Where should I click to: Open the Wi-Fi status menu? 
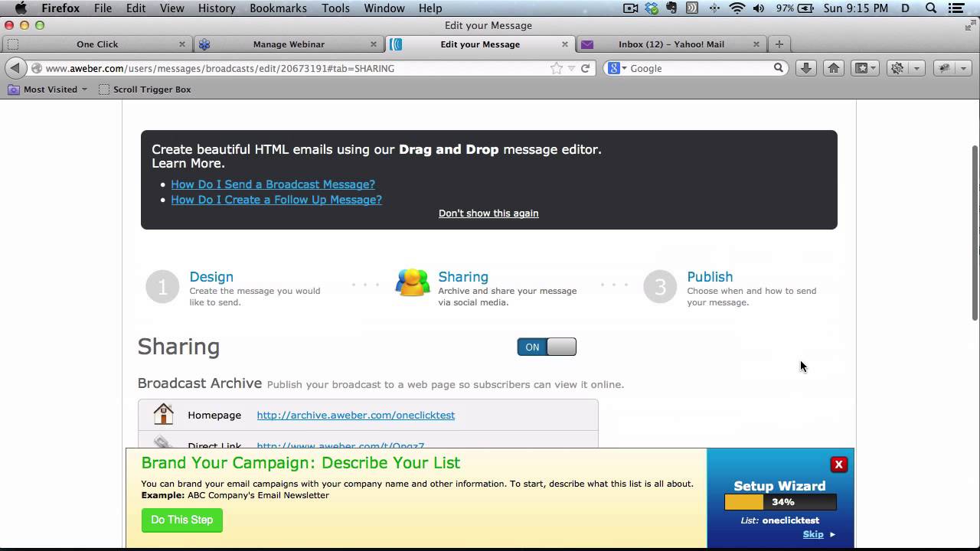click(737, 8)
